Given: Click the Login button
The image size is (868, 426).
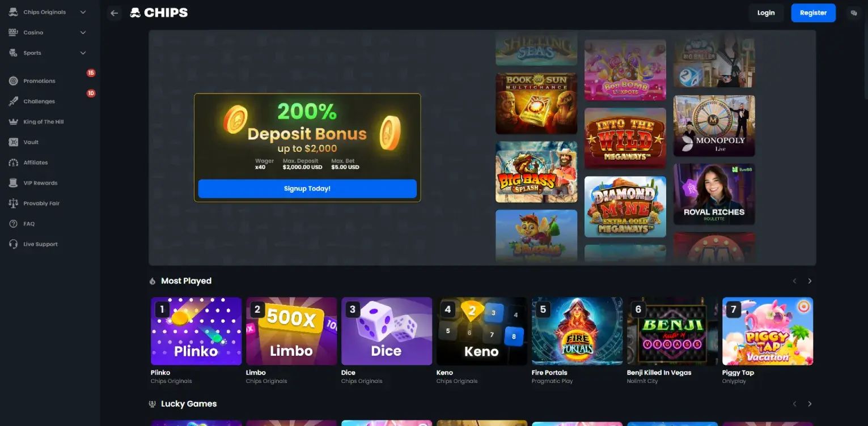Looking at the screenshot, I should click(x=766, y=13).
